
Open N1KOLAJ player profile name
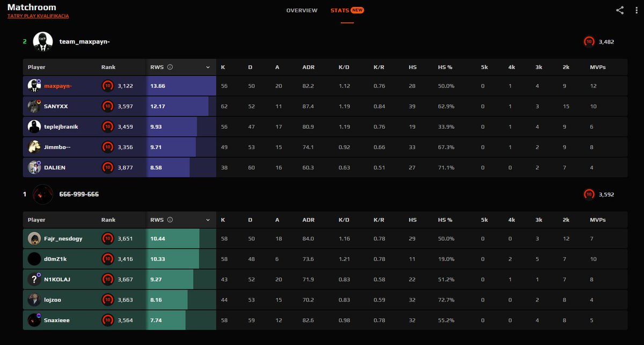57,279
